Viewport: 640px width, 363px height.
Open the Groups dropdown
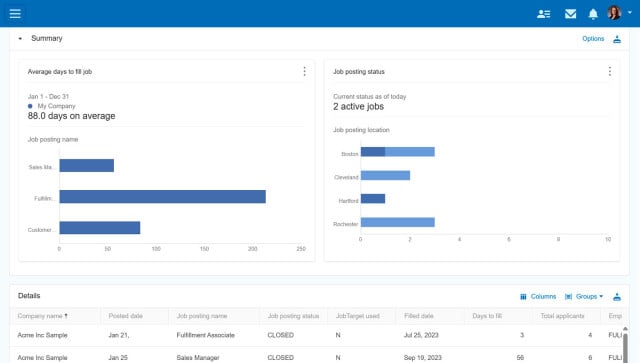tap(584, 296)
